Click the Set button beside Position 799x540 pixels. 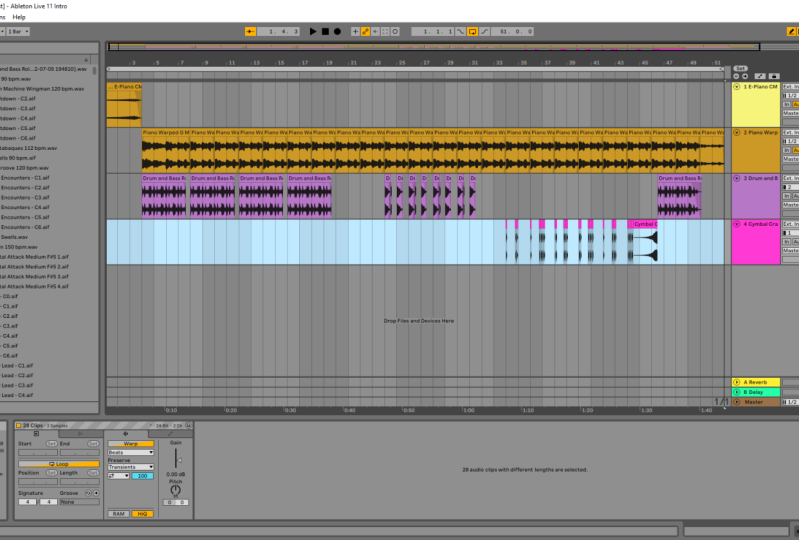[x=51, y=473]
